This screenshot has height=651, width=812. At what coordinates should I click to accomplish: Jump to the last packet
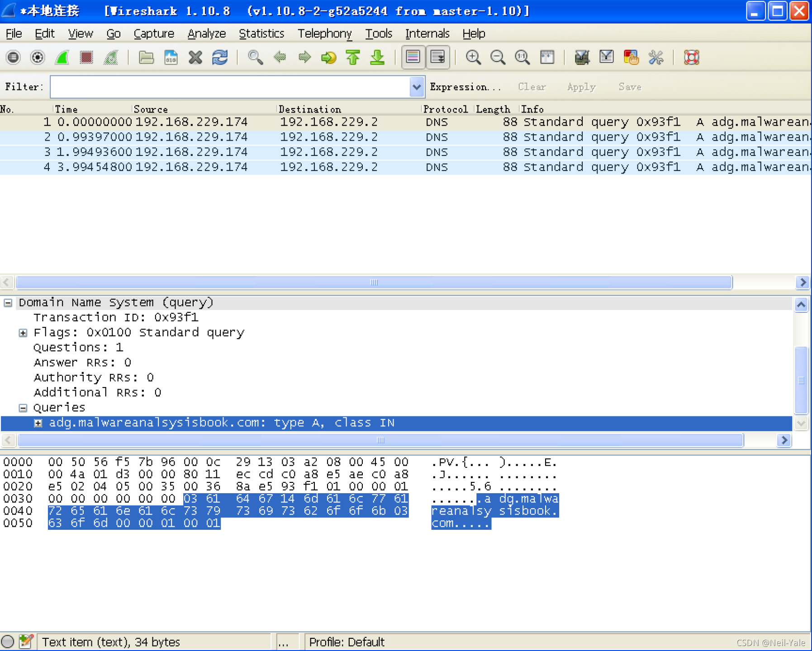pyautogui.click(x=377, y=57)
